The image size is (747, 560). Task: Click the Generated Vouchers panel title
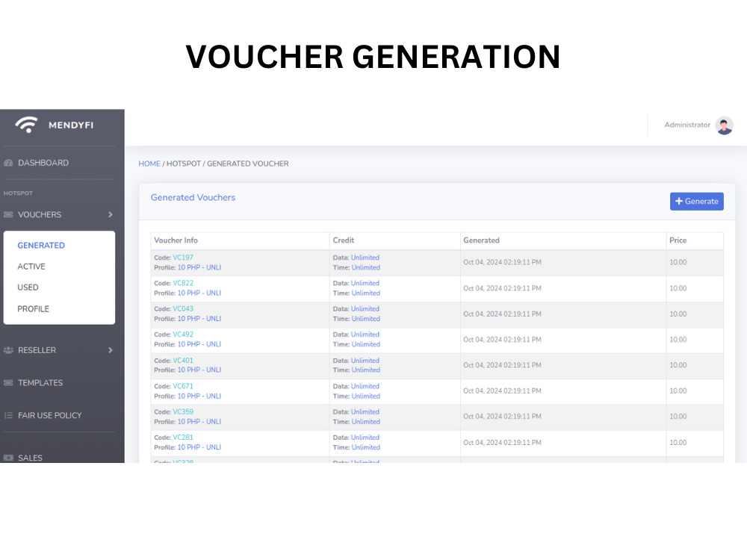193,198
